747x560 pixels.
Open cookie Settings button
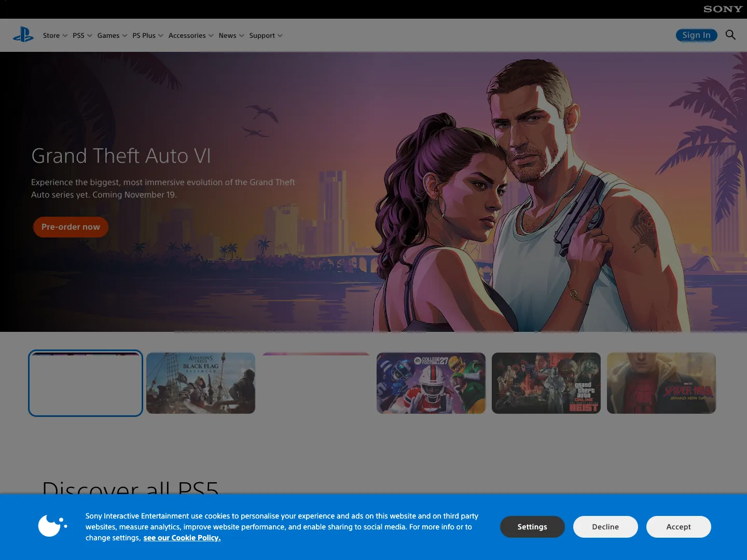tap(532, 527)
